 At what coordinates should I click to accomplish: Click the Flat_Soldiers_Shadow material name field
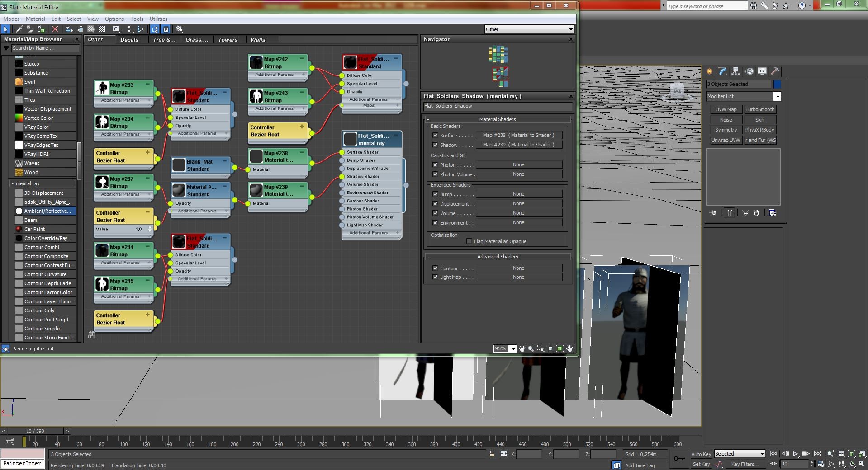tap(498, 106)
